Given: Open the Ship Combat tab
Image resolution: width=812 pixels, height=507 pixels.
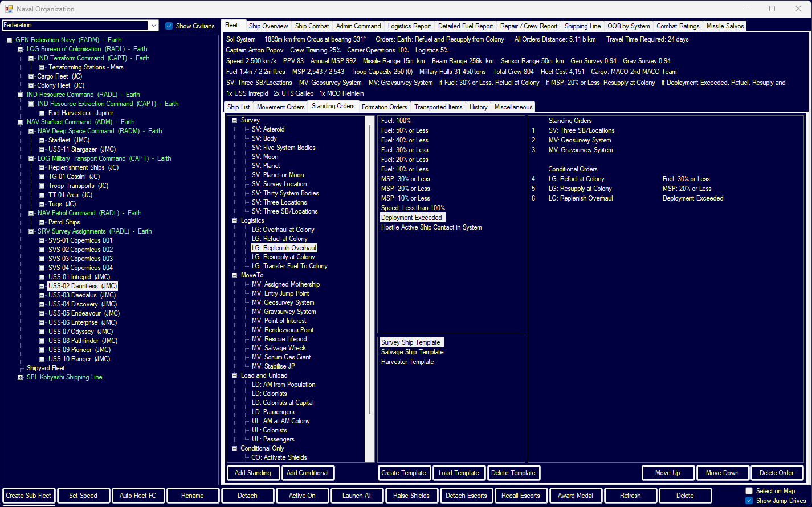Looking at the screenshot, I should click(x=312, y=26).
